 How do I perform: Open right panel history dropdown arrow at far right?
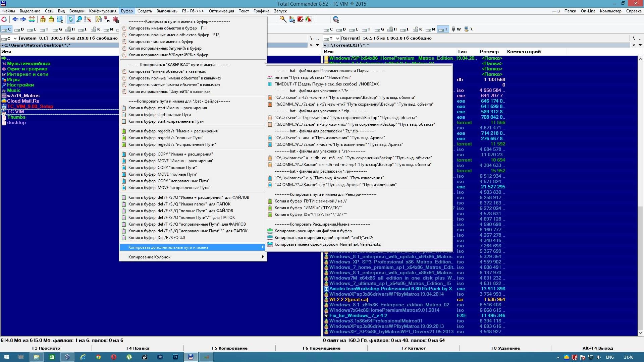[640, 45]
